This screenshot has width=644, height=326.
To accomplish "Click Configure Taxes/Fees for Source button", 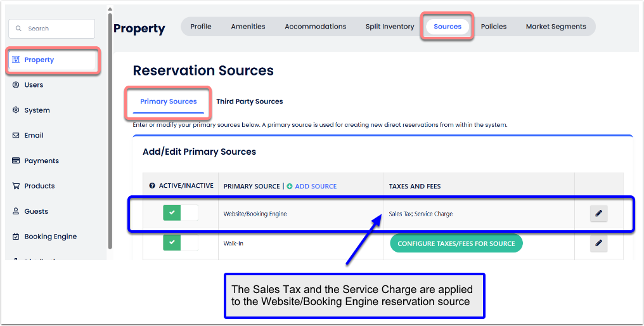I will tap(456, 244).
